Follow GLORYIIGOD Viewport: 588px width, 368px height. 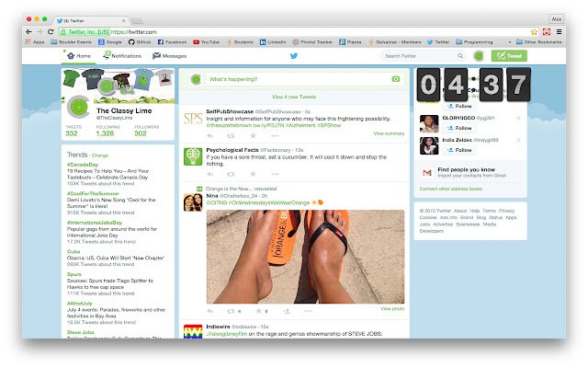pos(459,128)
